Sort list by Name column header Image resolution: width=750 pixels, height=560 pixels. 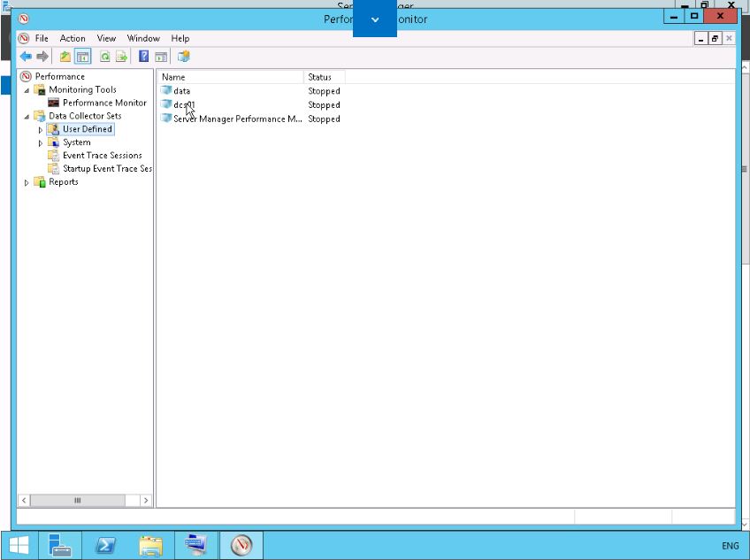pos(231,77)
